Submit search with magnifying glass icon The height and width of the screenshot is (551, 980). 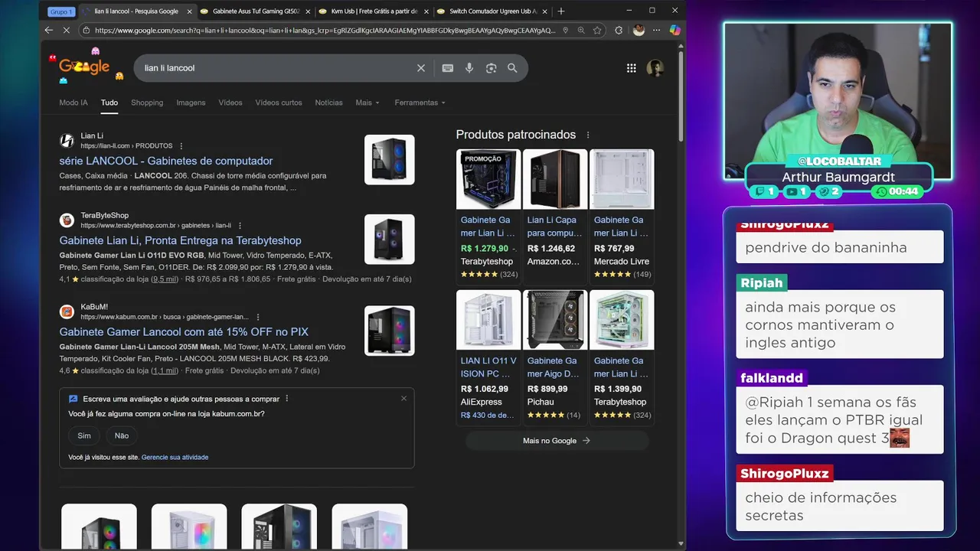(512, 68)
